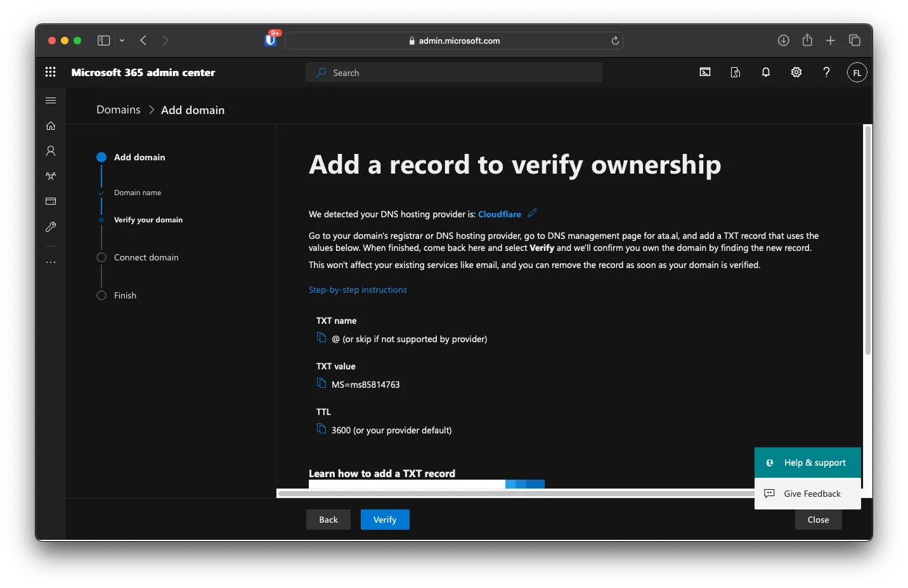Open Teams & groups icon in the sidebar
Image resolution: width=908 pixels, height=588 pixels.
51,176
